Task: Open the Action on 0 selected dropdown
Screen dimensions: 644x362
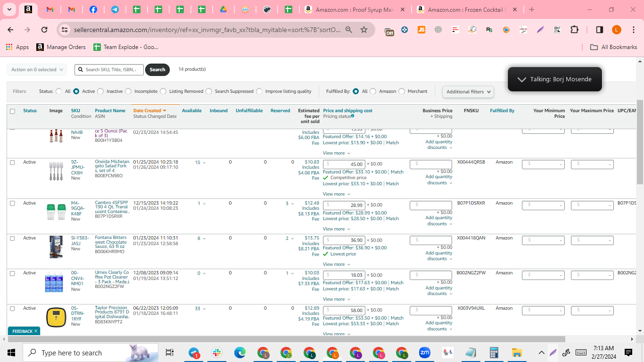Action: (37, 70)
